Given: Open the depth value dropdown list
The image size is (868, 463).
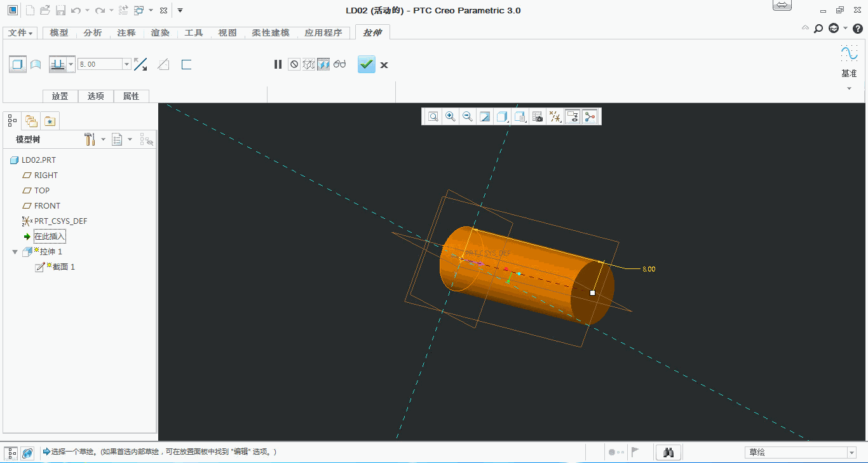Looking at the screenshot, I should (126, 64).
